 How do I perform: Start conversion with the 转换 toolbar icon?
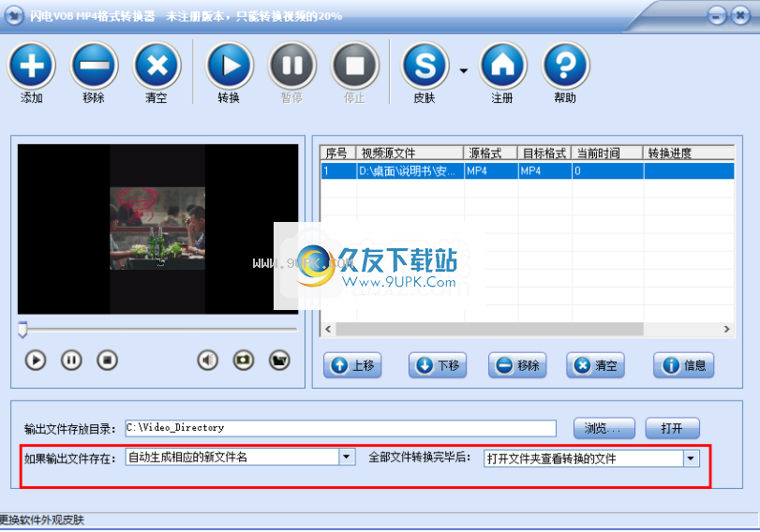click(230, 66)
